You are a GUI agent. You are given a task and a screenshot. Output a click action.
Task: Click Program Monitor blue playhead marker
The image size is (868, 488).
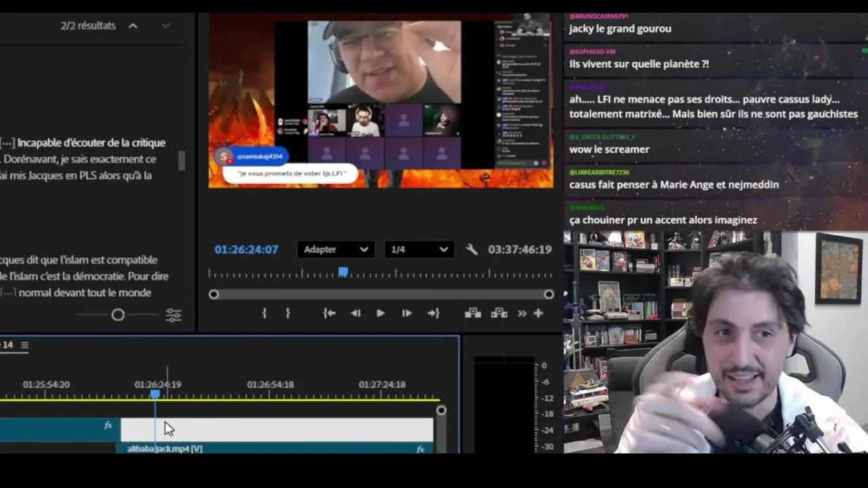pyautogui.click(x=343, y=272)
